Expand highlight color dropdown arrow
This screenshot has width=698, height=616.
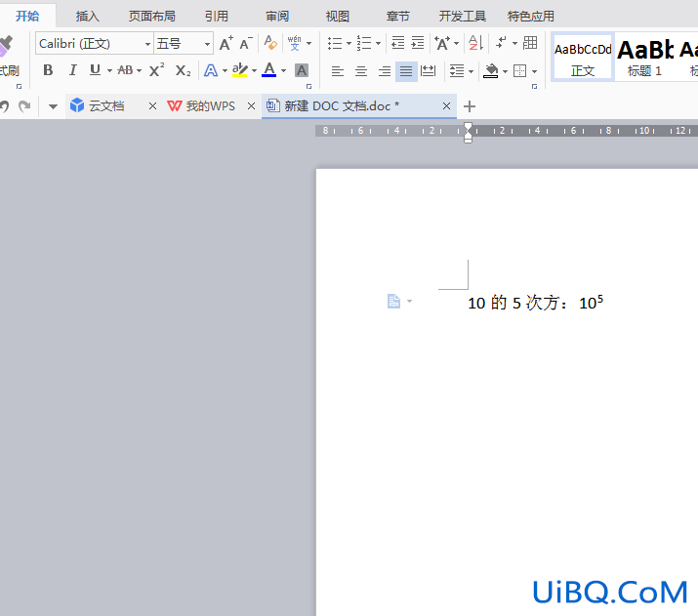[254, 70]
